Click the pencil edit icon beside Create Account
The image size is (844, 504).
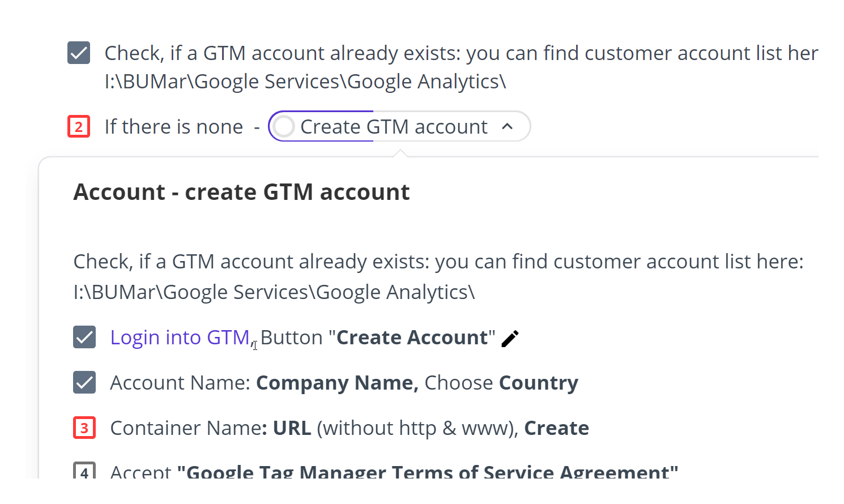[510, 339]
